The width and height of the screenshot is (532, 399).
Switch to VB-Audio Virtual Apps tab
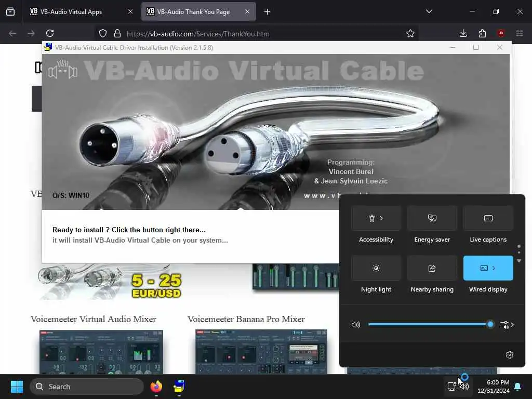pyautogui.click(x=79, y=12)
